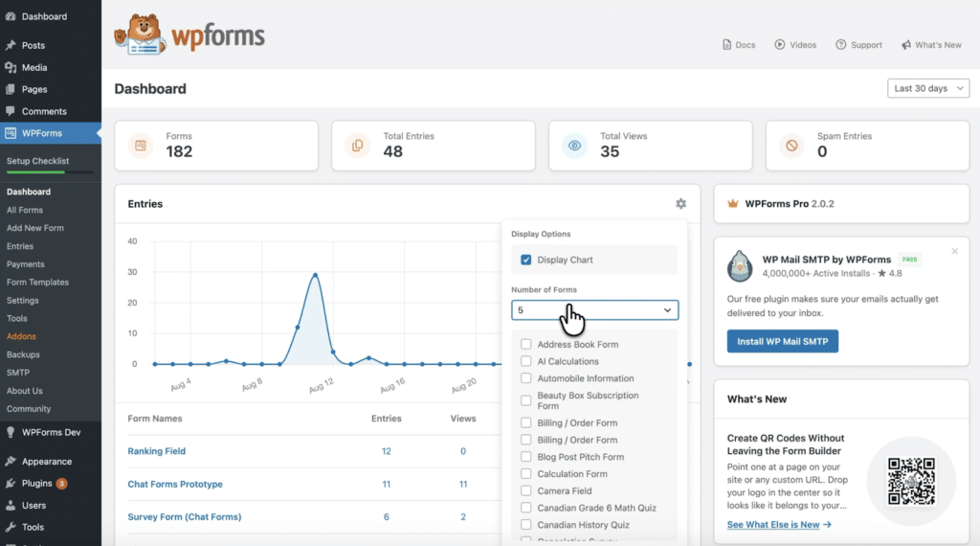Click Survey Form entries count 6
The image size is (980, 546).
click(x=387, y=516)
